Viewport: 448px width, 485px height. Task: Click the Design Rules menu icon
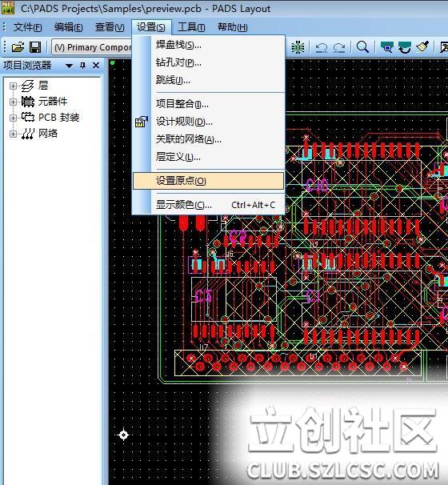click(142, 122)
